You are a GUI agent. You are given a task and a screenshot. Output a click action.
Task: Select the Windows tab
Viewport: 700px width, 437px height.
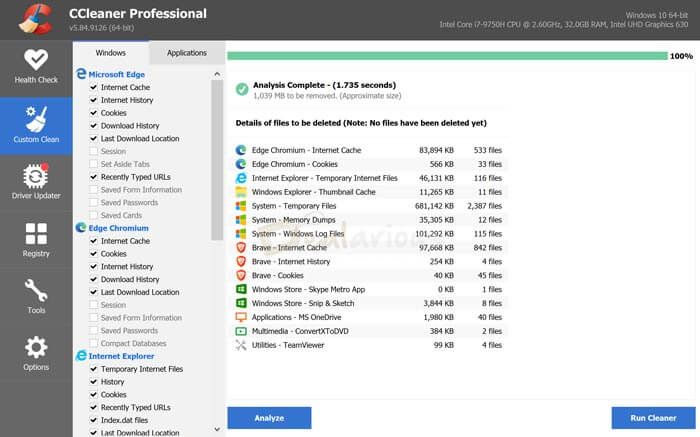pyautogui.click(x=111, y=53)
